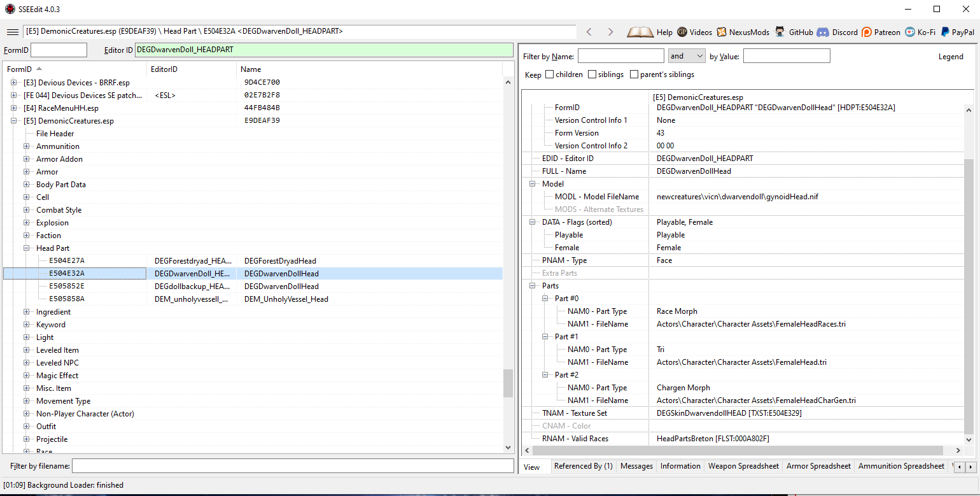This screenshot has height=496, width=980.
Task: Click the record path address bar
Action: (x=300, y=31)
